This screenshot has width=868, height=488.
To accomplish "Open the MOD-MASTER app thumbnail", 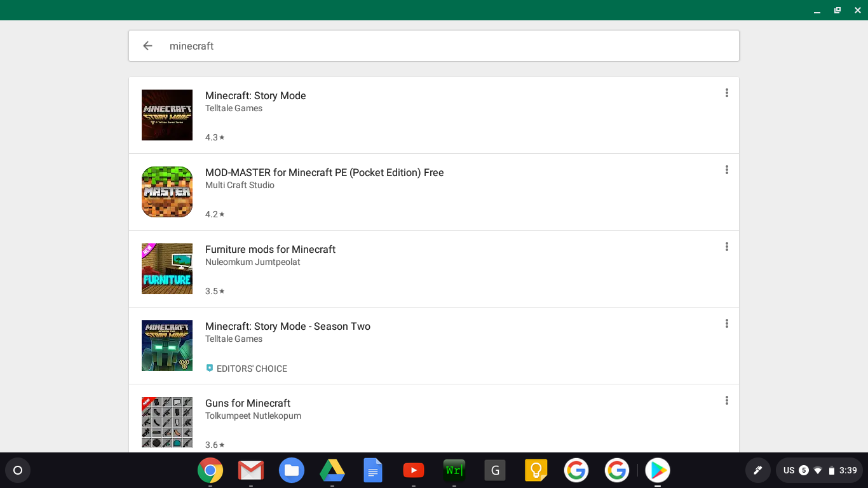I will 167,192.
